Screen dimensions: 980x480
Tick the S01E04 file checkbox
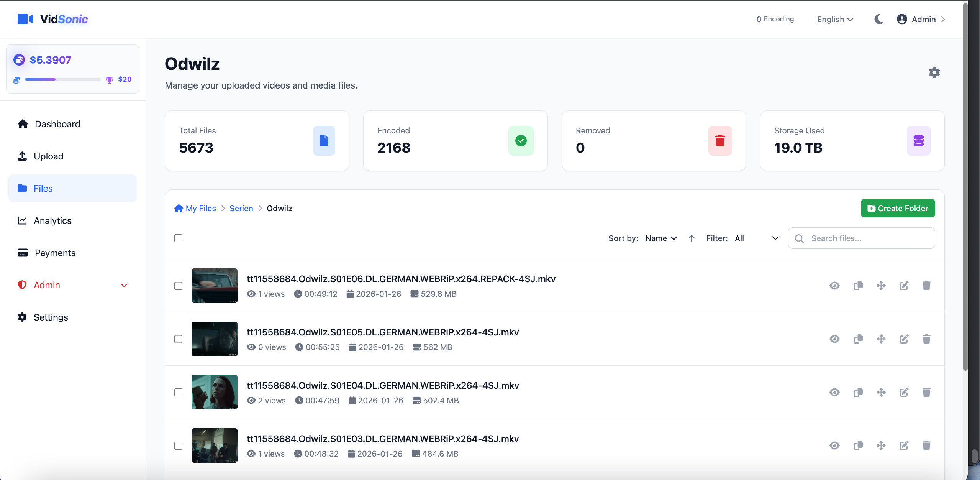coord(178,392)
